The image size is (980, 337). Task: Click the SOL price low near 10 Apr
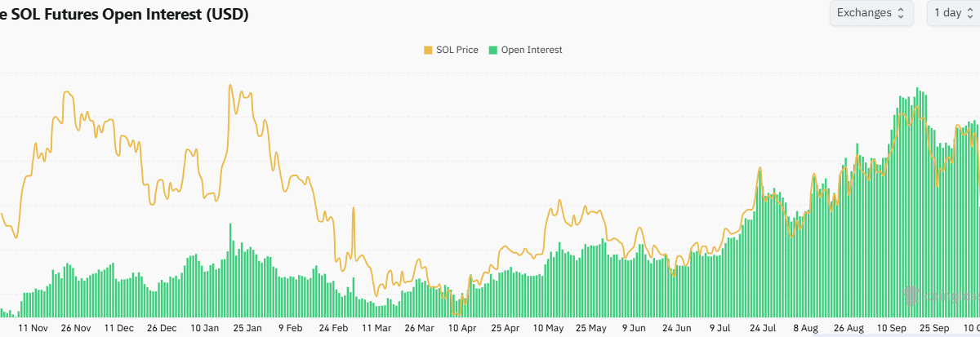(x=457, y=313)
